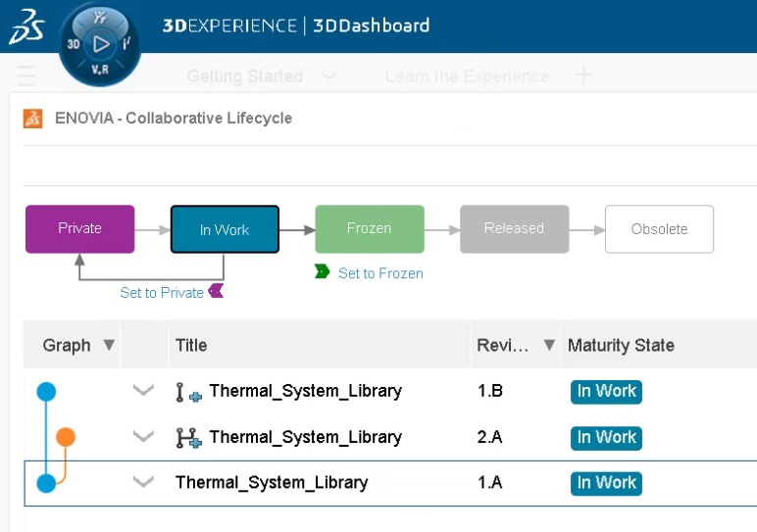Add a new dashboard tab with plus
The height and width of the screenshot is (532, 757).
coord(583,75)
